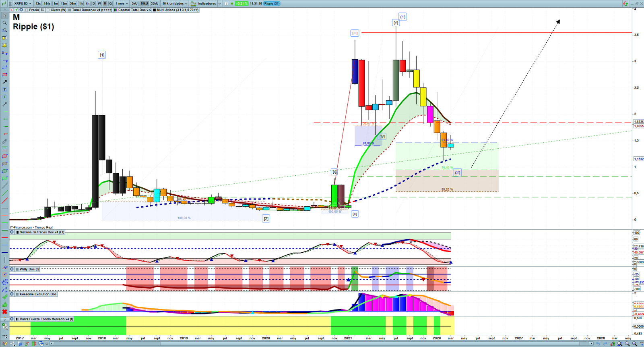644x347 pixels.
Task: Click the green status dot in toolbar
Action: tap(232, 4)
